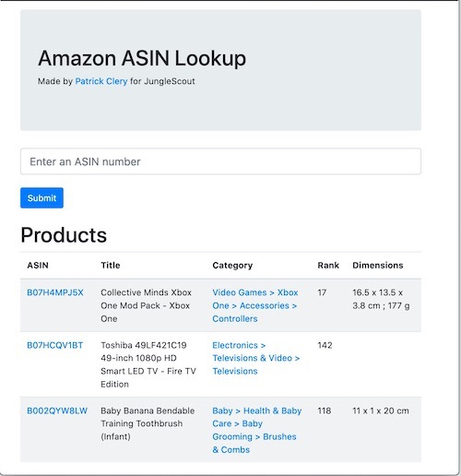Select the Toshiba 49LF421C19 TV title

(148, 364)
